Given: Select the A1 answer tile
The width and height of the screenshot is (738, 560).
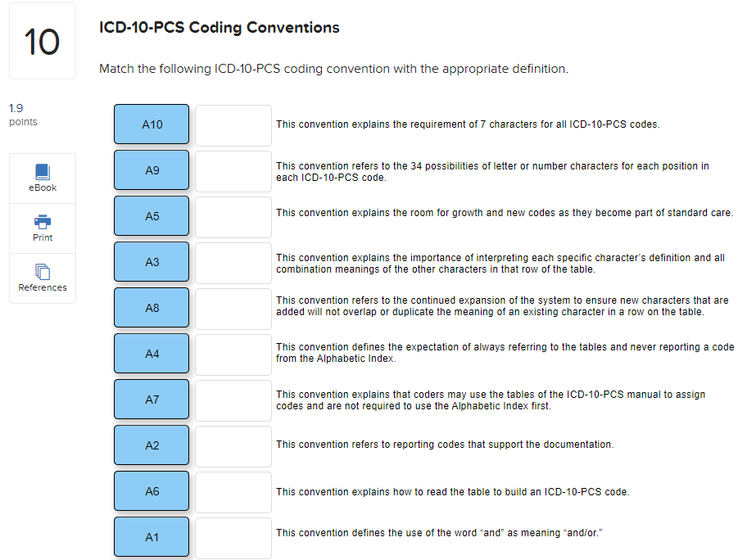Looking at the screenshot, I should click(x=151, y=537).
